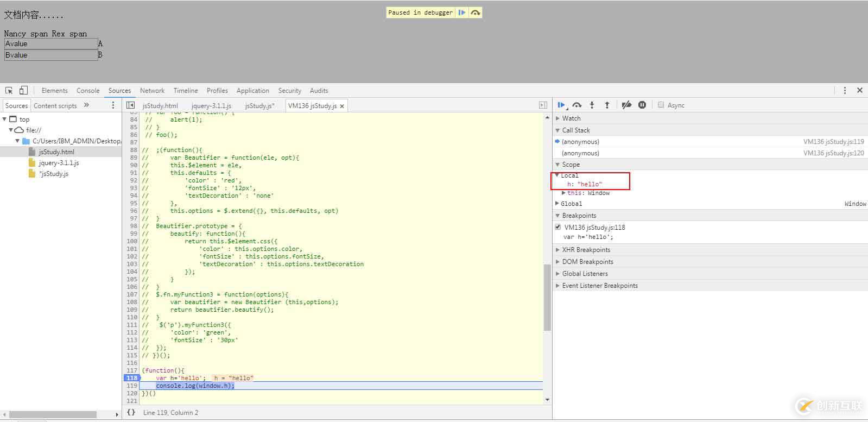The width and height of the screenshot is (868, 422).
Task: Open the Timeline tab
Action: tap(186, 91)
